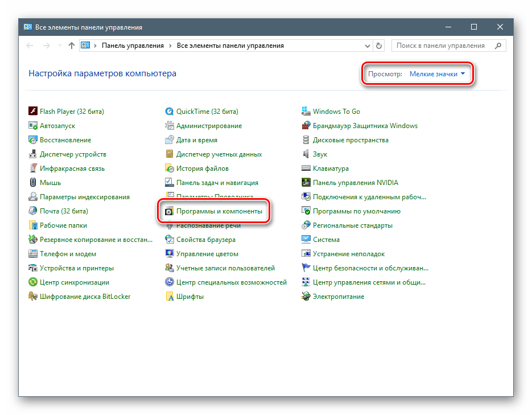Click the Панель управления NVIDIA icon
This screenshot has width=532, height=415.
(306, 183)
